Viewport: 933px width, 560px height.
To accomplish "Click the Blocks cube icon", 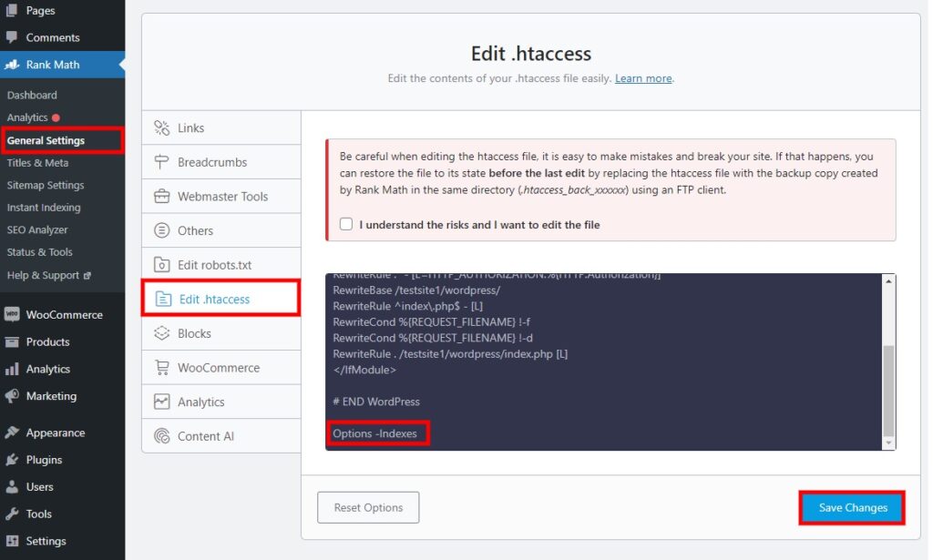I will coord(162,333).
